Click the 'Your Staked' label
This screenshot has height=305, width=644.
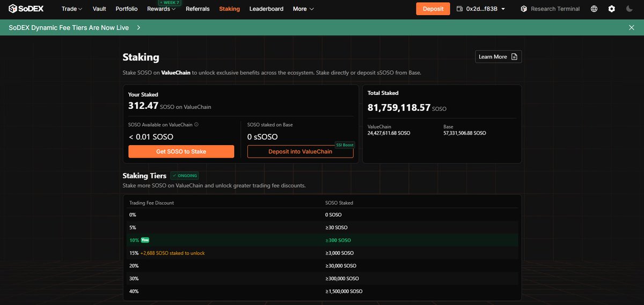(143, 94)
